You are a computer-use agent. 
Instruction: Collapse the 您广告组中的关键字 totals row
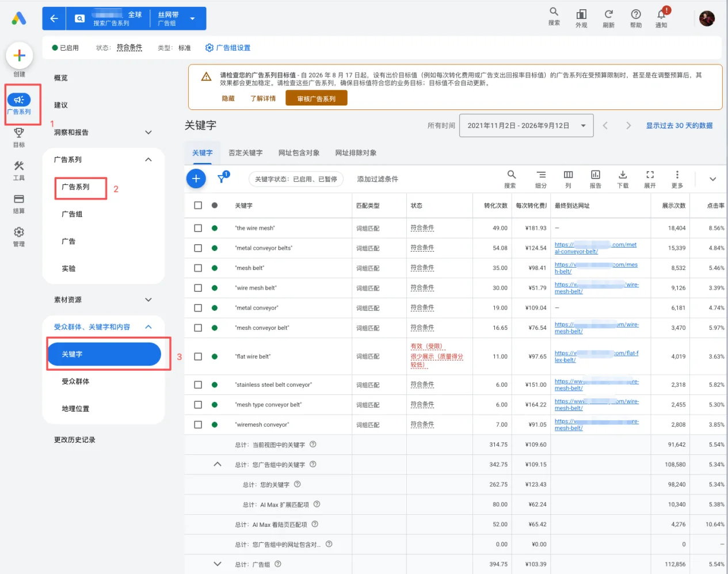(218, 464)
